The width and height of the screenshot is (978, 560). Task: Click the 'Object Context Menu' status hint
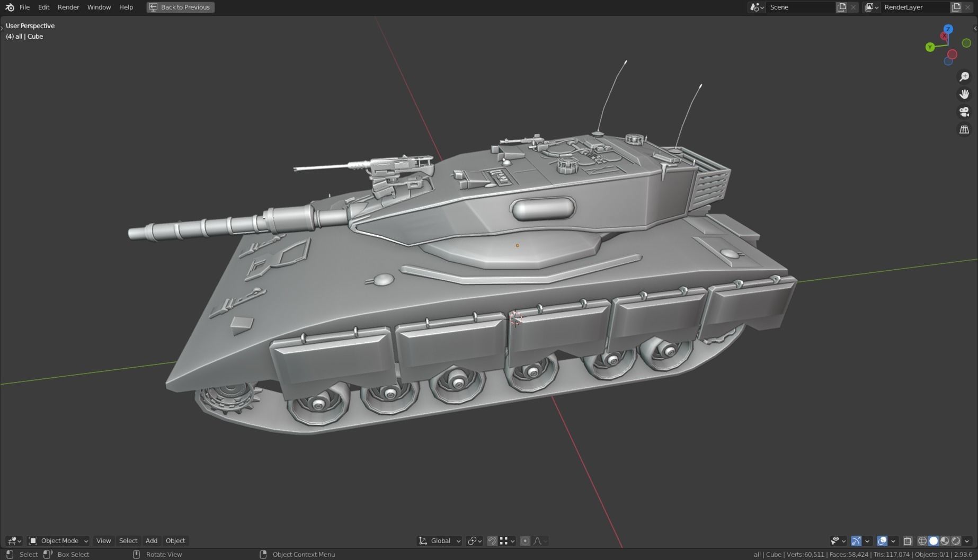[x=304, y=554]
